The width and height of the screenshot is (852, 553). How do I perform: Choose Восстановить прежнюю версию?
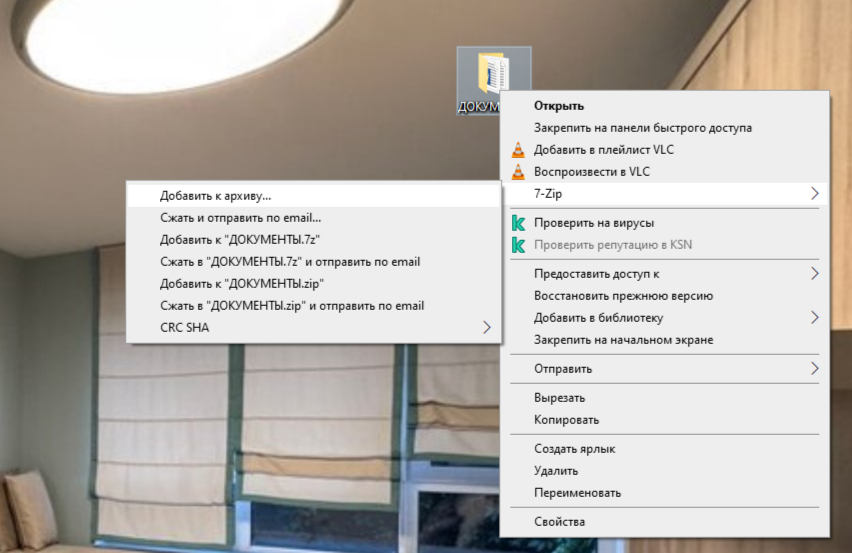pyautogui.click(x=664, y=296)
